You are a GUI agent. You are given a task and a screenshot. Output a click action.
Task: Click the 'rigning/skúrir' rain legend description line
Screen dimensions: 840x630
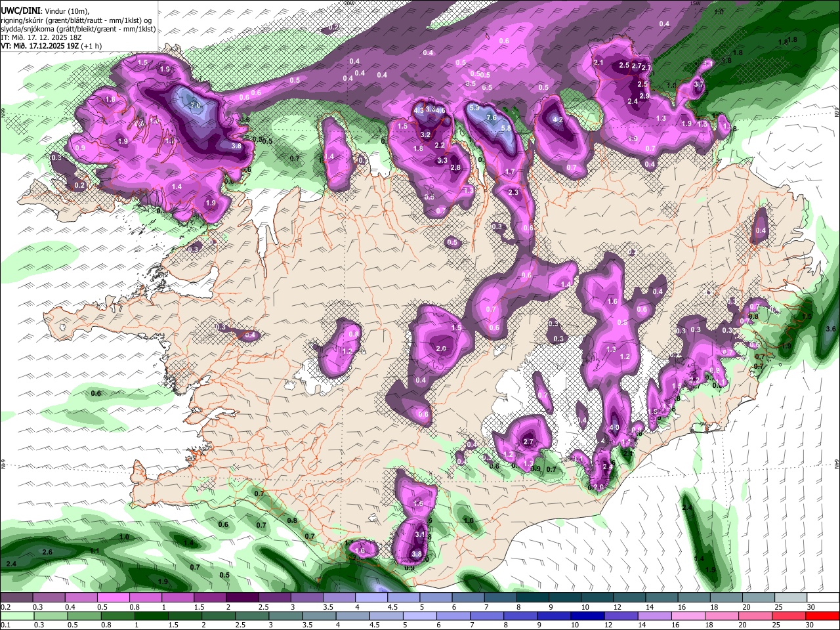[x=76, y=20]
